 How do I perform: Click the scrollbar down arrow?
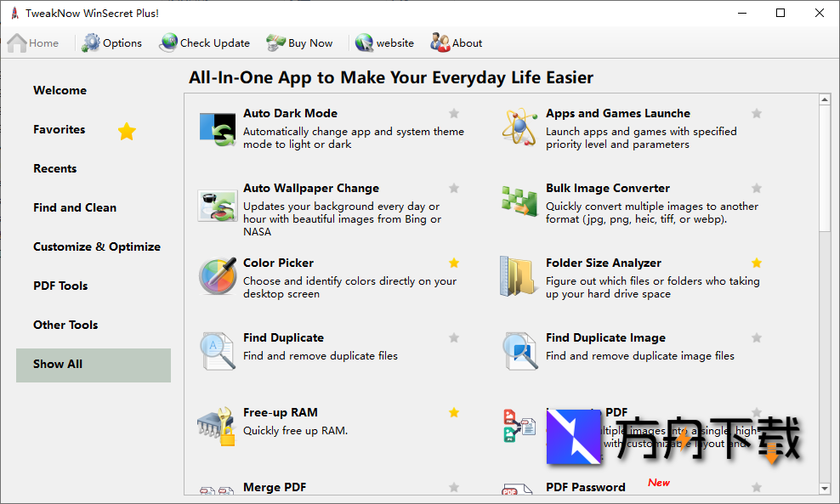pos(824,489)
